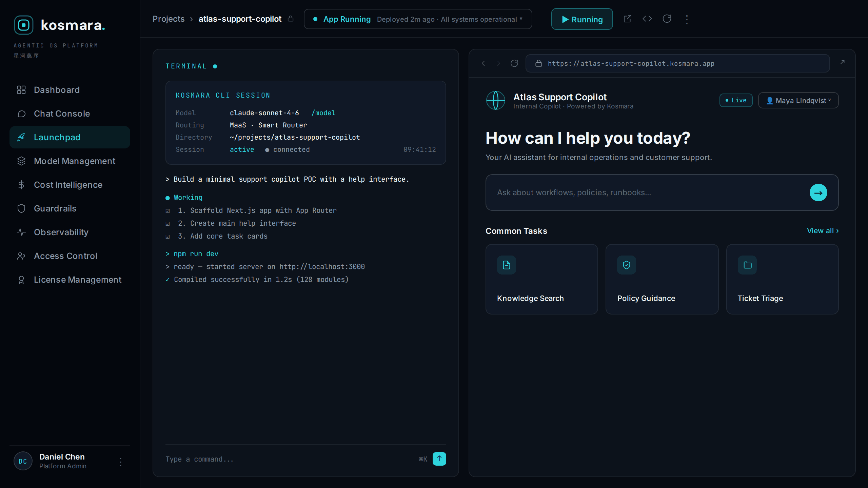Image resolution: width=868 pixels, height=488 pixels.
Task: Click the Launchpad rocket icon
Action: (x=21, y=137)
